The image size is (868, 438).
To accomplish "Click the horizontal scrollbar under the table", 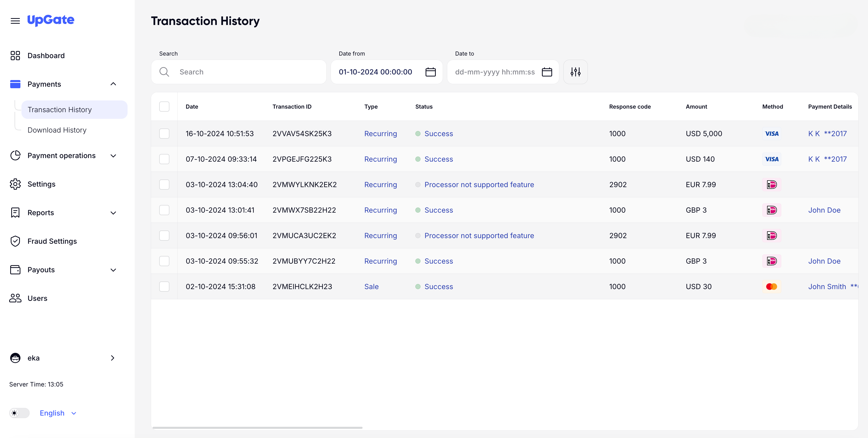I will pyautogui.click(x=257, y=428).
